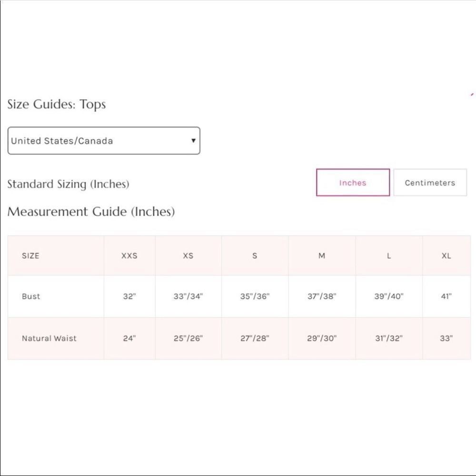The image size is (476, 476).
Task: Click the Standard Sizing (Inches) heading
Action: click(x=68, y=184)
